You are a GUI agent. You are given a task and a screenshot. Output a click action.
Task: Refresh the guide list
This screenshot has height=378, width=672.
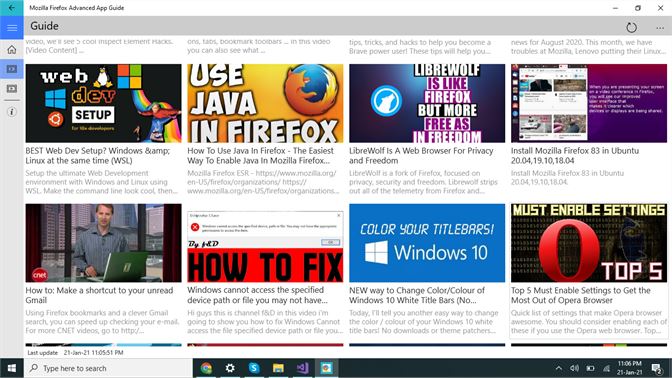[631, 28]
